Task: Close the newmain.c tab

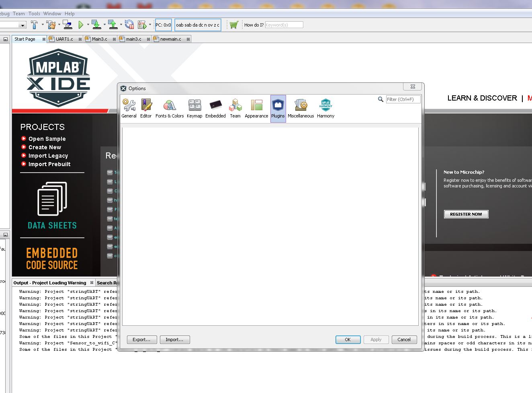Action: click(188, 39)
